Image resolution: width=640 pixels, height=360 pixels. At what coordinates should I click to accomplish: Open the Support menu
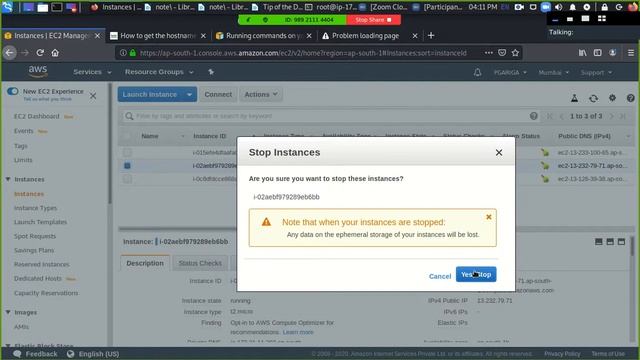point(596,73)
